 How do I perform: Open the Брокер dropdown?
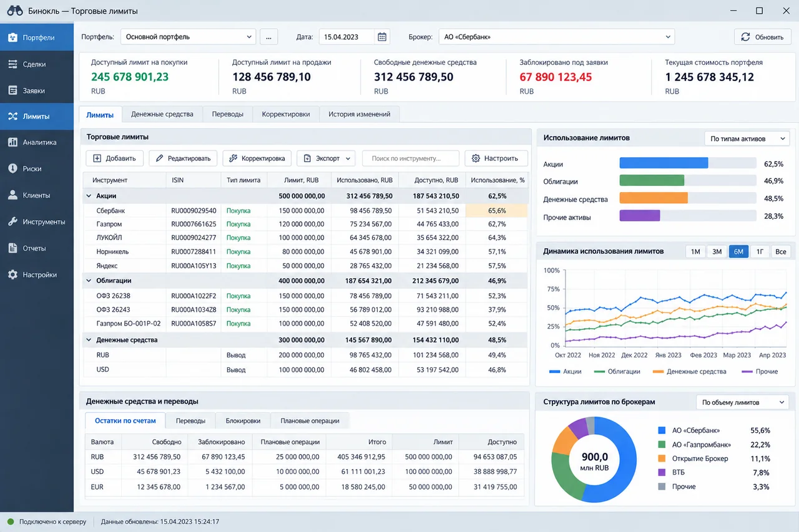tap(557, 37)
